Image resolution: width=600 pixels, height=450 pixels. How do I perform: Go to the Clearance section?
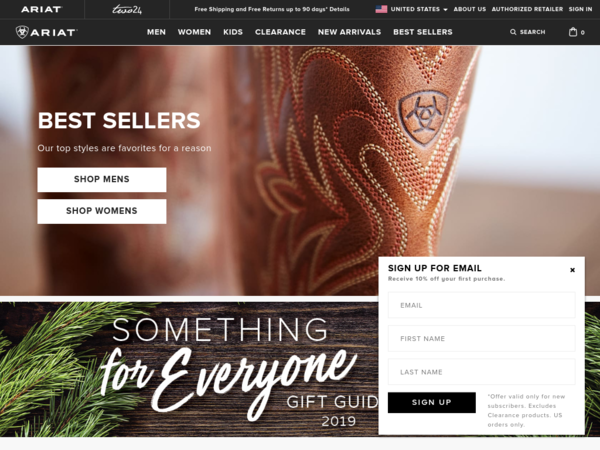coord(280,32)
